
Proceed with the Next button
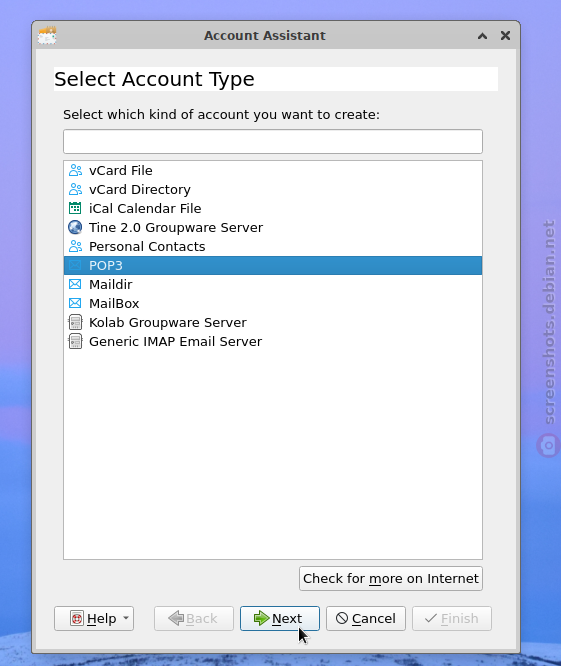tap(279, 618)
